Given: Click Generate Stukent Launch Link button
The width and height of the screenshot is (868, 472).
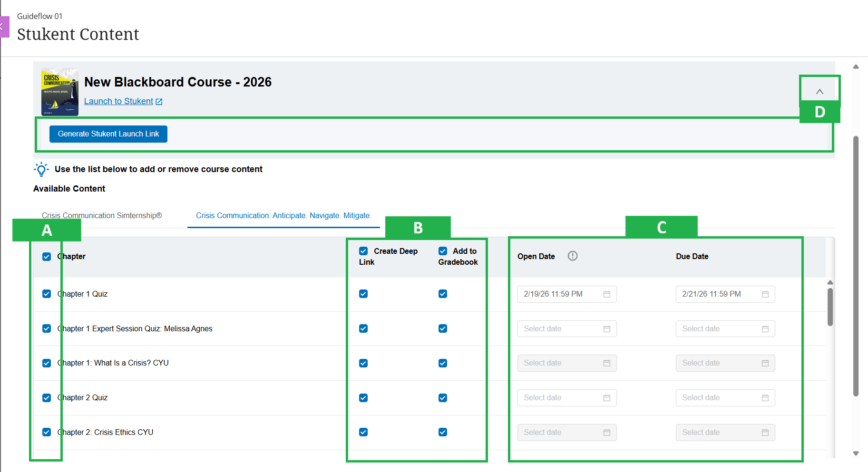Looking at the screenshot, I should (108, 134).
